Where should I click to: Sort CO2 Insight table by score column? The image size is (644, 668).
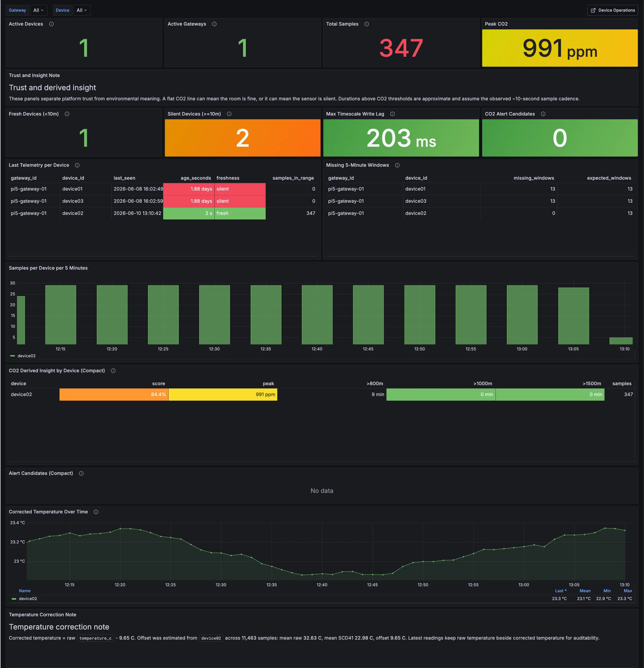coord(158,383)
